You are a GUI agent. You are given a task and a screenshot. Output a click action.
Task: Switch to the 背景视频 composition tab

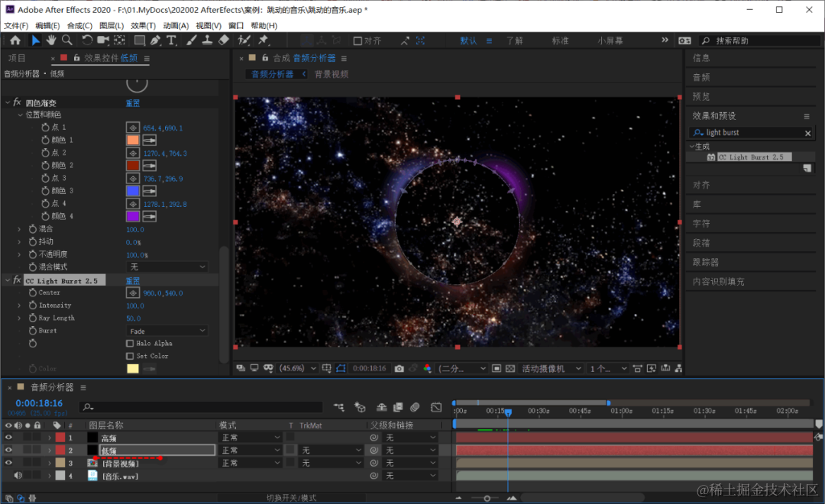click(332, 74)
